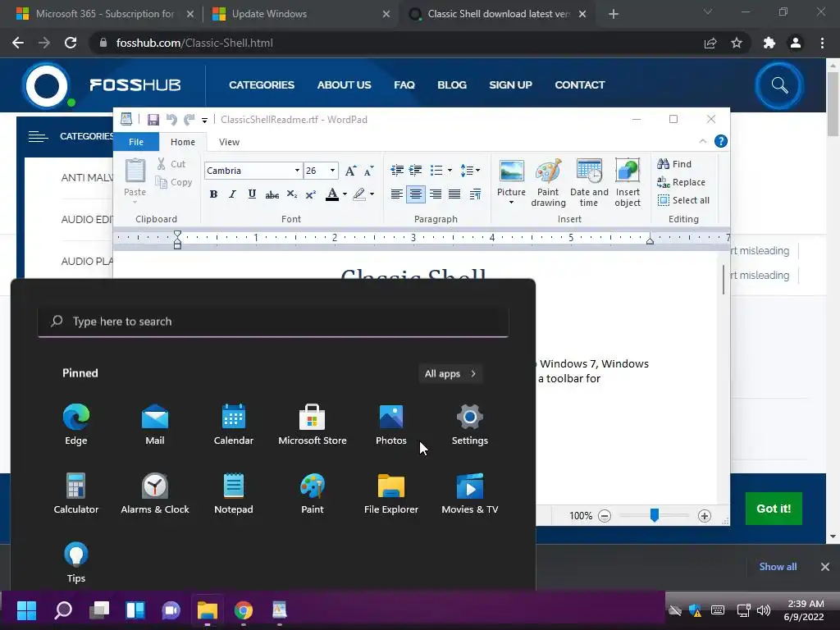This screenshot has height=630, width=840.
Task: Click Windows Start button on taskbar
Action: (26, 610)
